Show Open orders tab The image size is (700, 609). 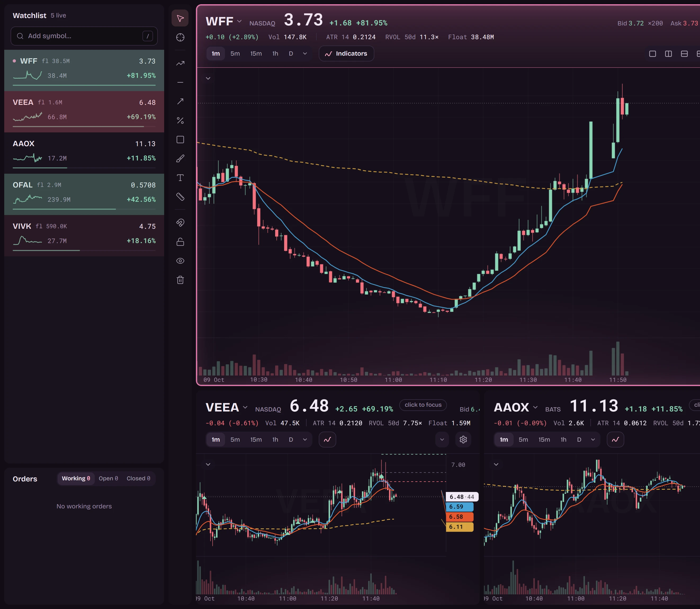click(108, 478)
